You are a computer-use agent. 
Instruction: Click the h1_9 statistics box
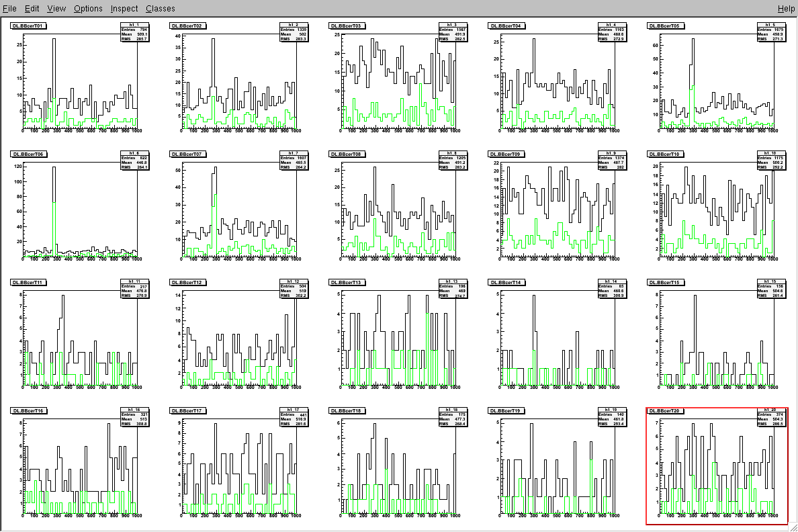[x=612, y=160]
